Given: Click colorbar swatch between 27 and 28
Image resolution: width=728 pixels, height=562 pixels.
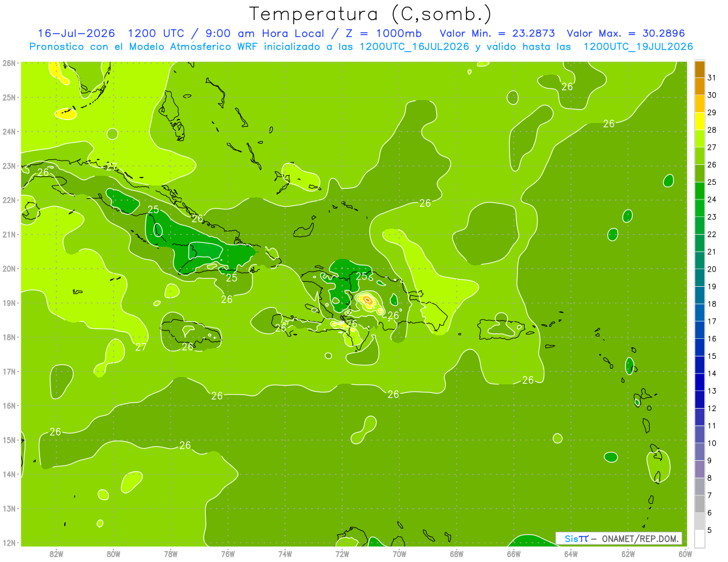Looking at the screenshot, I should point(699,139).
